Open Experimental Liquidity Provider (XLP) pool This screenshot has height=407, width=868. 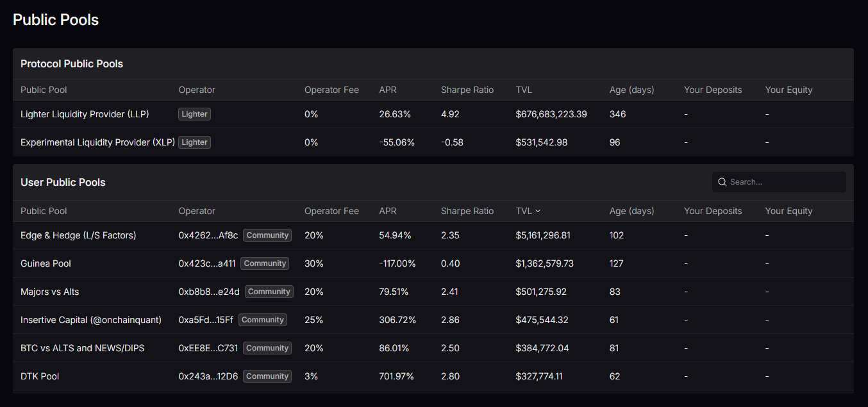coord(97,142)
